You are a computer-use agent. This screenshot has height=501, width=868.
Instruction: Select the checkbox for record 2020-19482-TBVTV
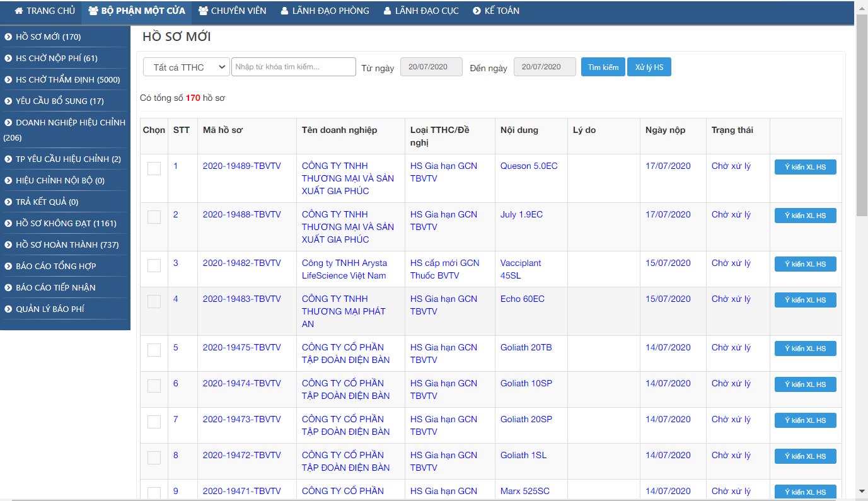click(x=154, y=265)
